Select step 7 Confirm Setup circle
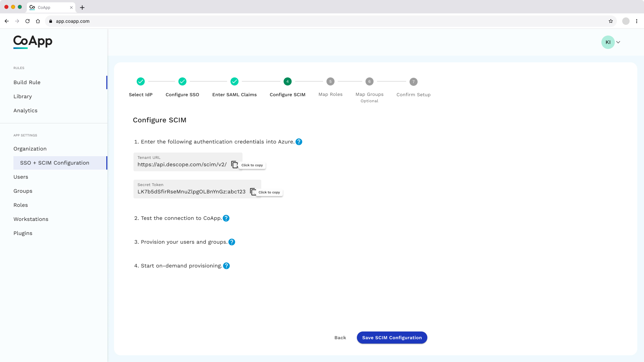 [x=414, y=82]
